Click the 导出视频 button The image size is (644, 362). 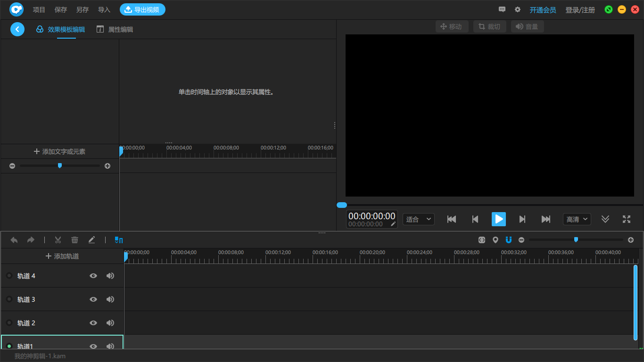coord(142,9)
